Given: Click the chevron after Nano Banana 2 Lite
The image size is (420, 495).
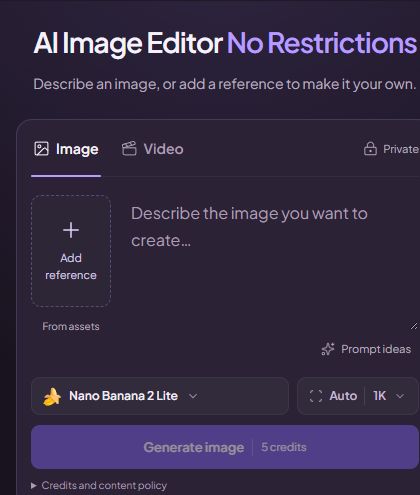Looking at the screenshot, I should point(193,396).
